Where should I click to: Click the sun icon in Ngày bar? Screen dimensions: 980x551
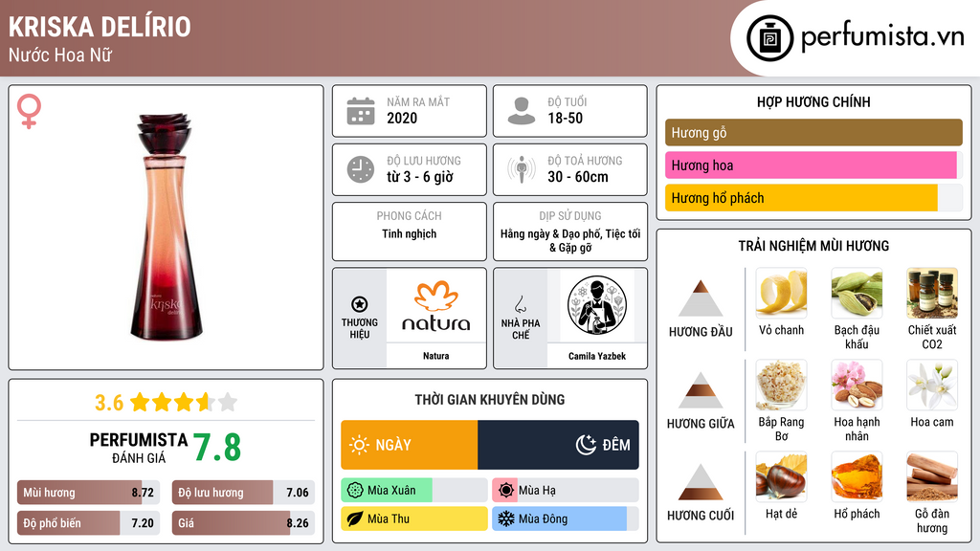[x=360, y=445]
